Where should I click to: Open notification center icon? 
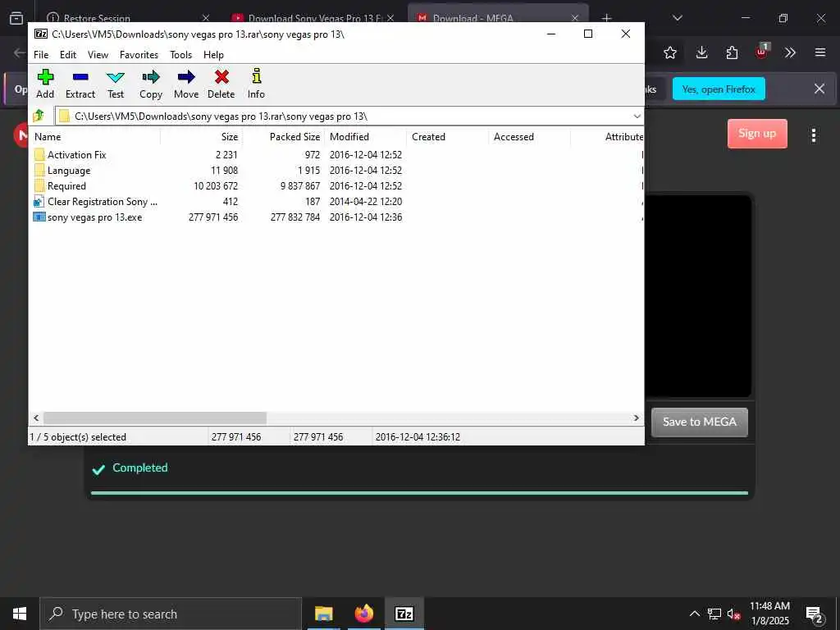[814, 614]
